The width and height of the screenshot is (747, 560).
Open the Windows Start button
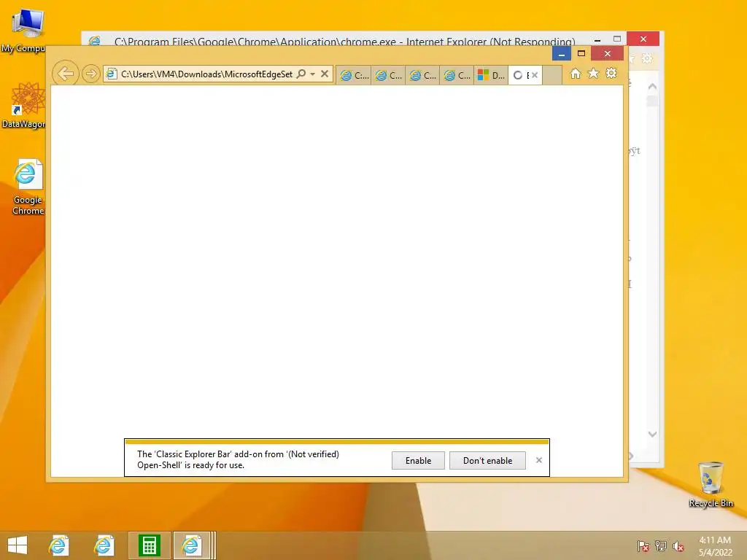(18, 545)
